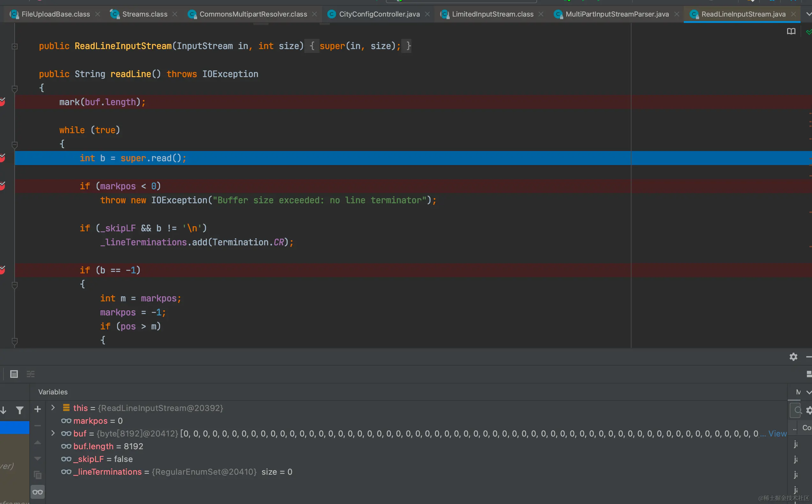Viewport: 812px width, 504px height.
Task: Toggle breakpoint on mark(buf.length) line
Action: 3,102
